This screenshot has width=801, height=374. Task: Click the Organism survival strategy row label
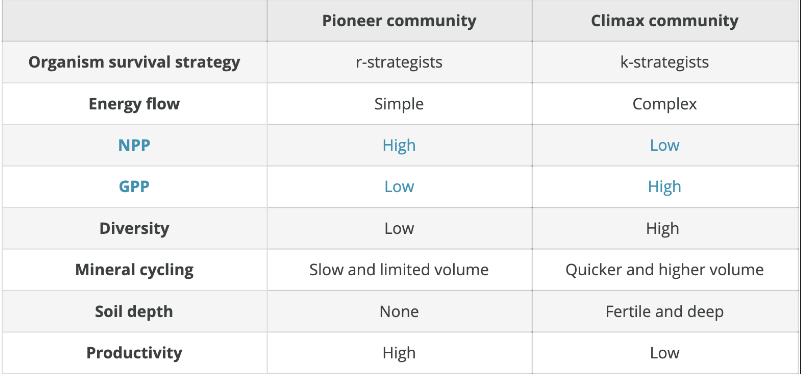click(134, 62)
